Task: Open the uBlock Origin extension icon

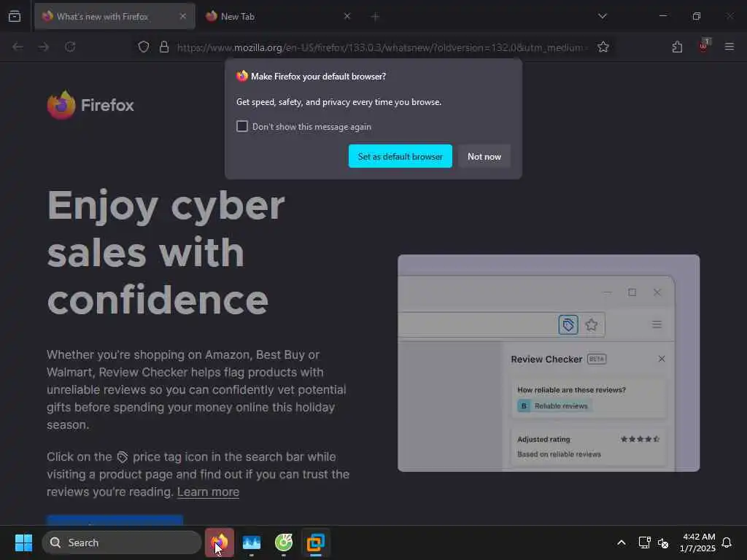Action: click(x=704, y=46)
